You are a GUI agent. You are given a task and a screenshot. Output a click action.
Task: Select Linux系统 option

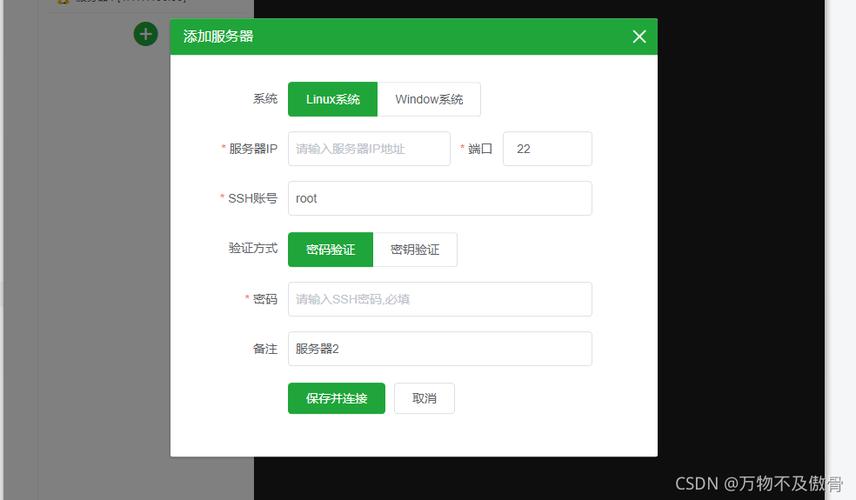click(332, 99)
